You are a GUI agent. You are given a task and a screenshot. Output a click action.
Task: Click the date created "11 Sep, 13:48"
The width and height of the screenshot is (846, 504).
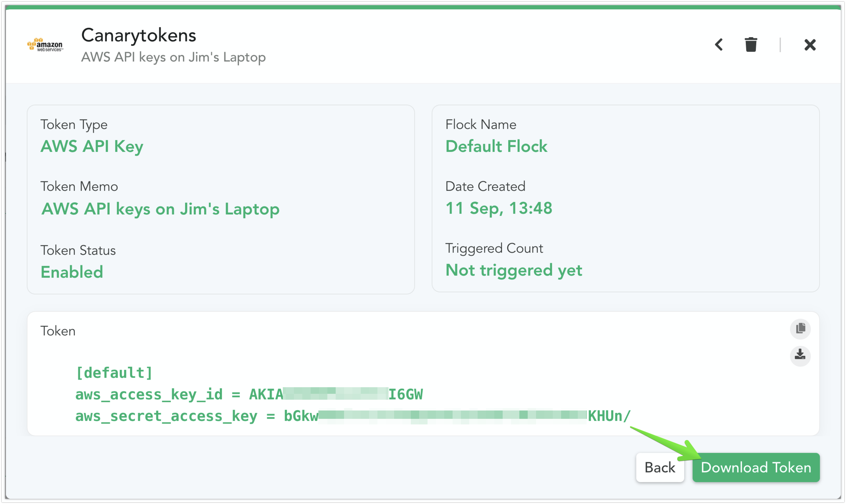(499, 208)
